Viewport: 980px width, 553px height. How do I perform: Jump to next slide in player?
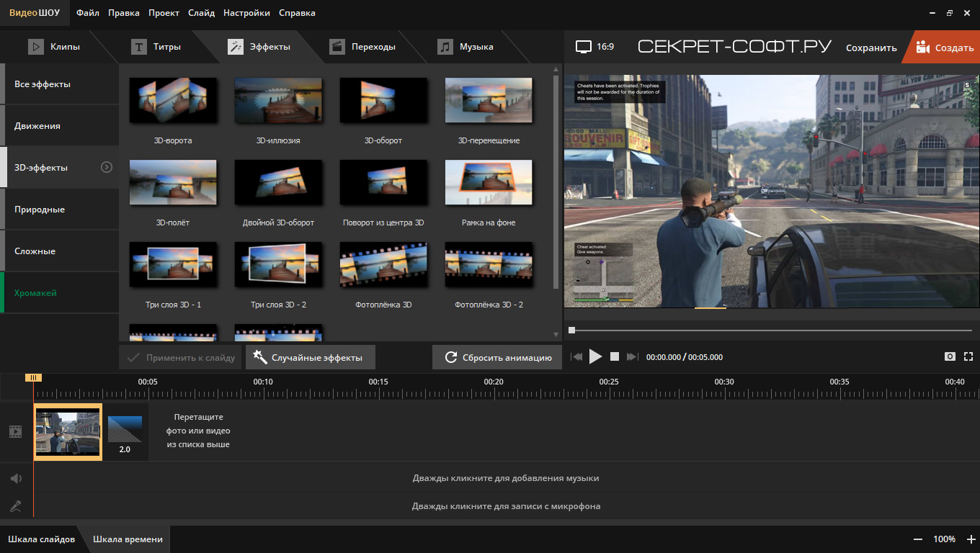[633, 356]
